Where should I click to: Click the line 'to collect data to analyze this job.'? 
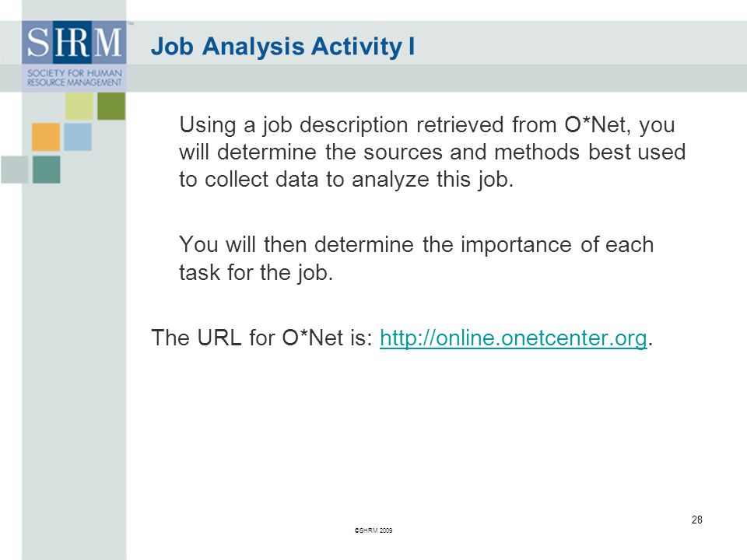coord(345,180)
